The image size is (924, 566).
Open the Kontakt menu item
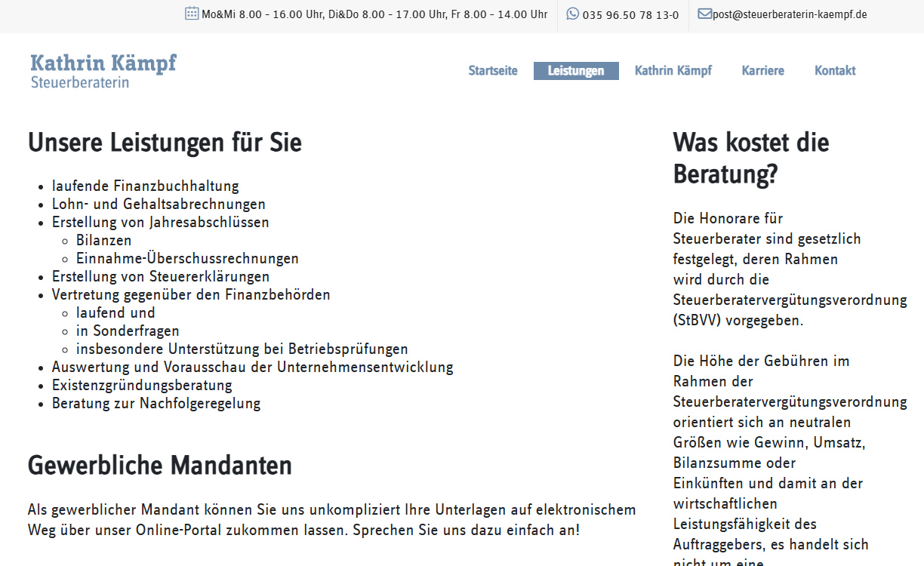pos(835,71)
